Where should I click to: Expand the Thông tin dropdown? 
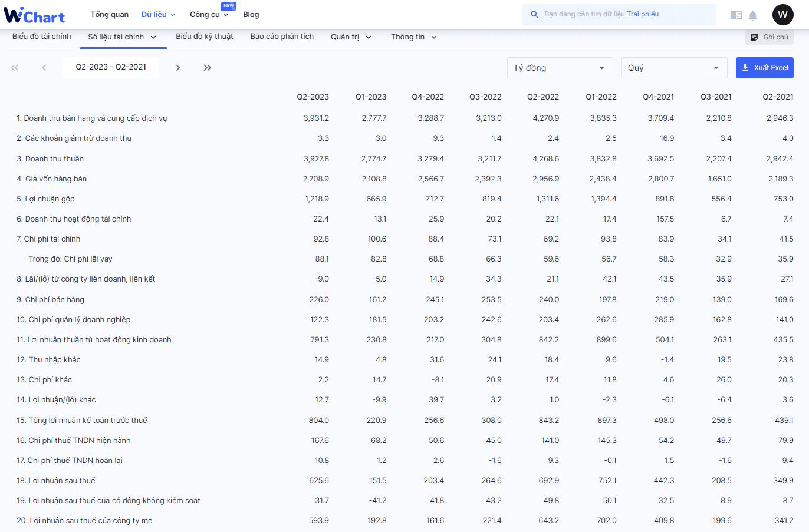pyautogui.click(x=434, y=37)
